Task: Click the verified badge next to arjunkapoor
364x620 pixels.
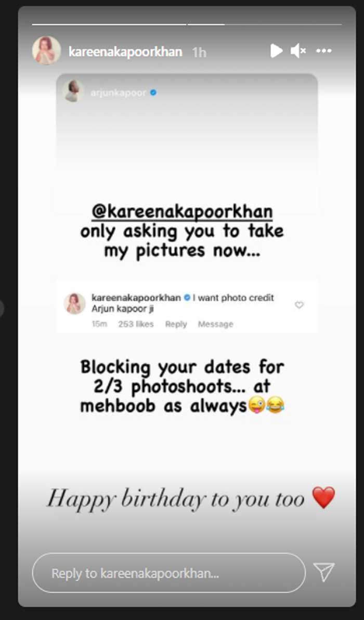Action: point(153,93)
